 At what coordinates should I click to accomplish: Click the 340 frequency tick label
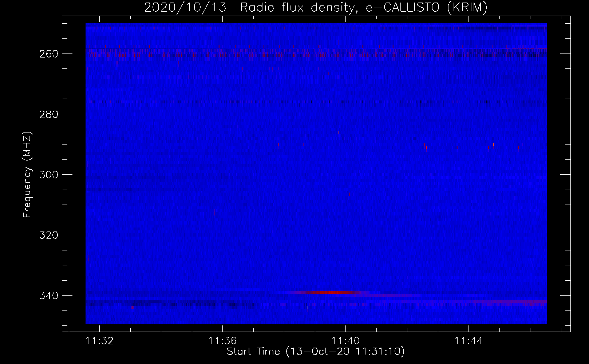(48, 296)
